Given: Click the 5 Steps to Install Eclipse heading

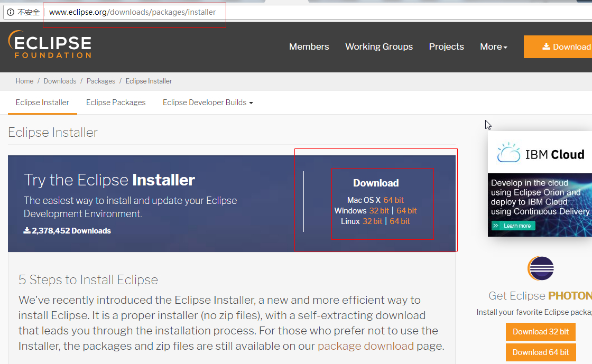Looking at the screenshot, I should (88, 279).
